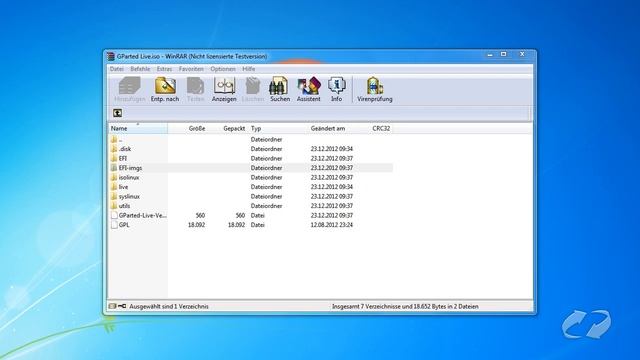The width and height of the screenshot is (640, 360).
Task: Click date 12.08.2012 23:24
Action: tap(331, 225)
